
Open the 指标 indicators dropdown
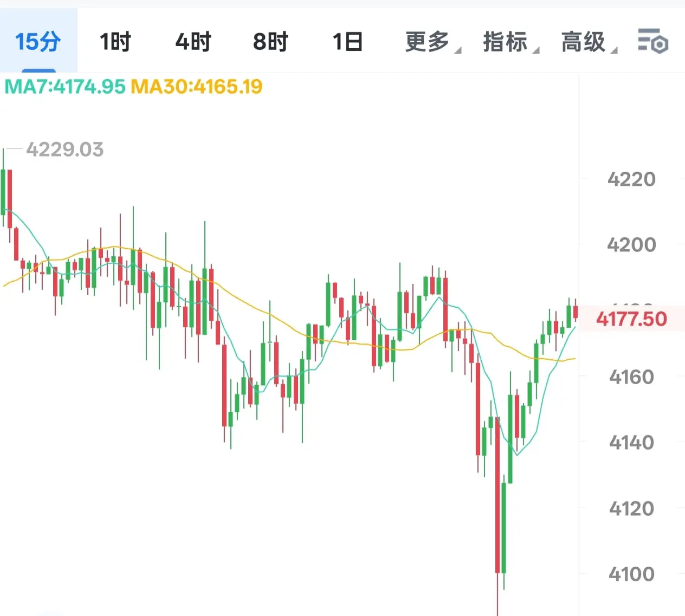pyautogui.click(x=510, y=42)
